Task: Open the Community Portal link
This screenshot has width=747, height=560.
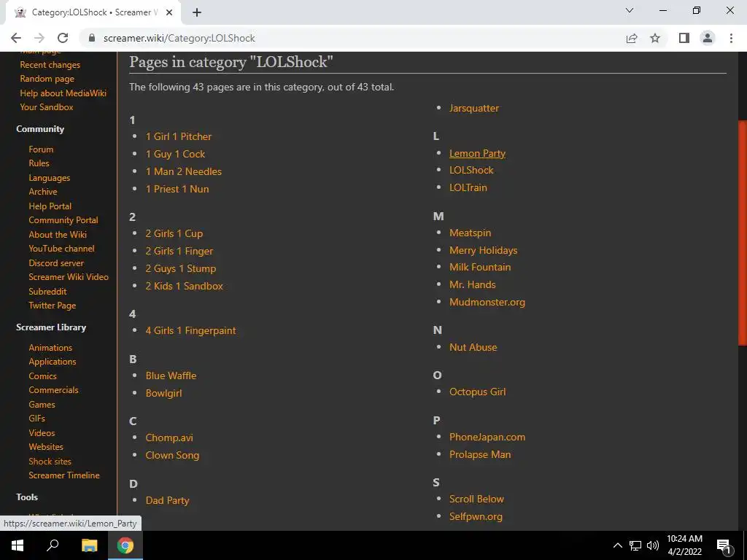Action: (63, 220)
